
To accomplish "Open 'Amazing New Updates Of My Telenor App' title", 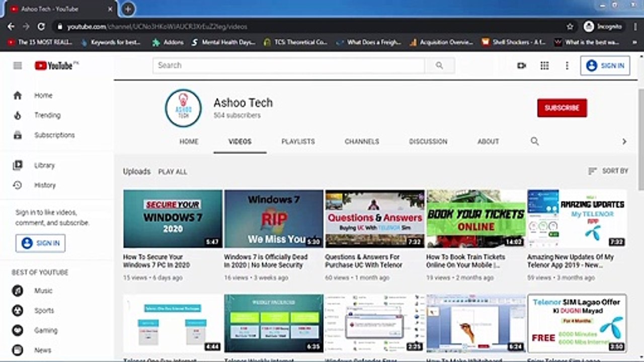I will pos(571,260).
